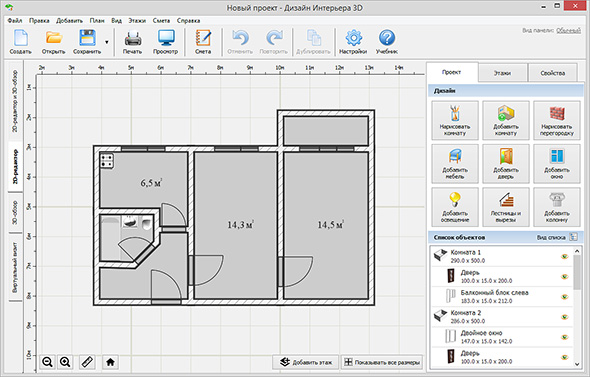The height and width of the screenshot is (377, 590).
Task: Click the Дублировать duplicate icon
Action: pos(313,38)
